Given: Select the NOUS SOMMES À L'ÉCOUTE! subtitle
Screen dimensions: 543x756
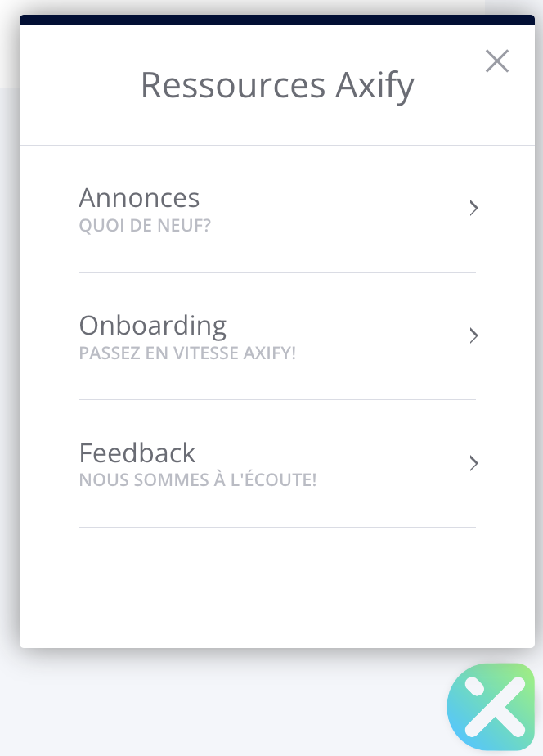Looking at the screenshot, I should tap(198, 479).
